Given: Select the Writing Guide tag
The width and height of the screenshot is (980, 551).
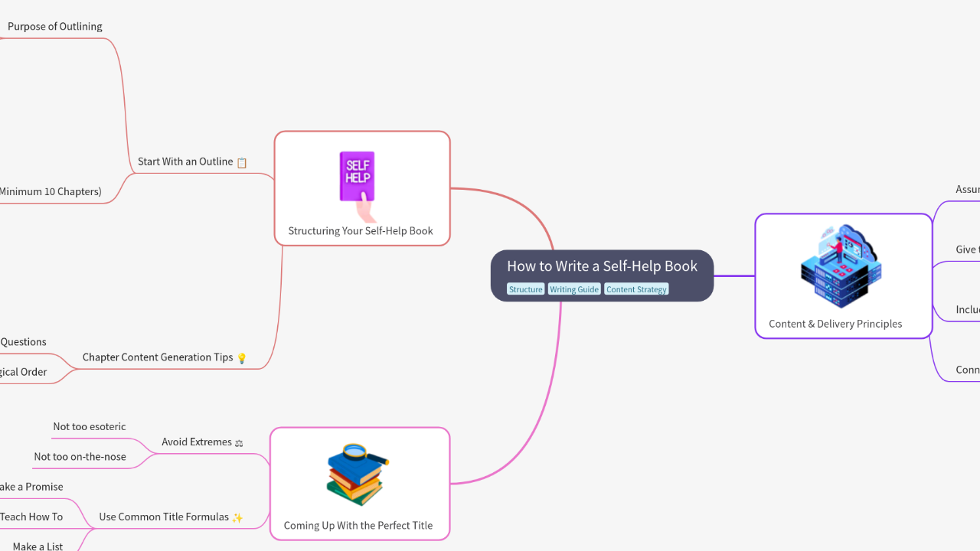Looking at the screenshot, I should (x=574, y=289).
